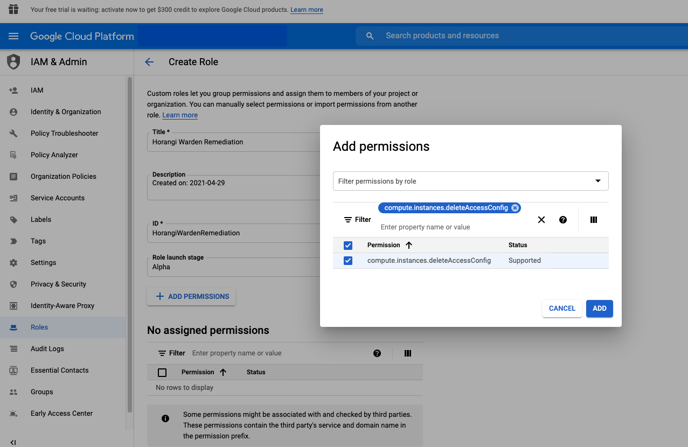This screenshot has width=688, height=447.
Task: Open Identity-Aware Proxy page
Action: pyautogui.click(x=62, y=305)
